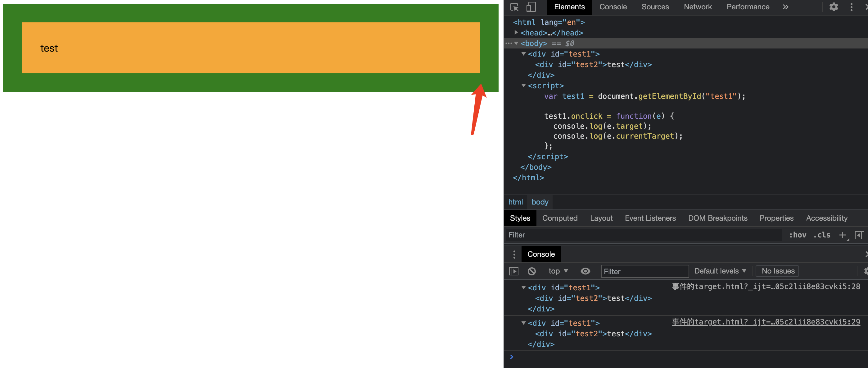This screenshot has width=868, height=368.
Task: Activate the inspect element picker icon
Action: [x=514, y=7]
